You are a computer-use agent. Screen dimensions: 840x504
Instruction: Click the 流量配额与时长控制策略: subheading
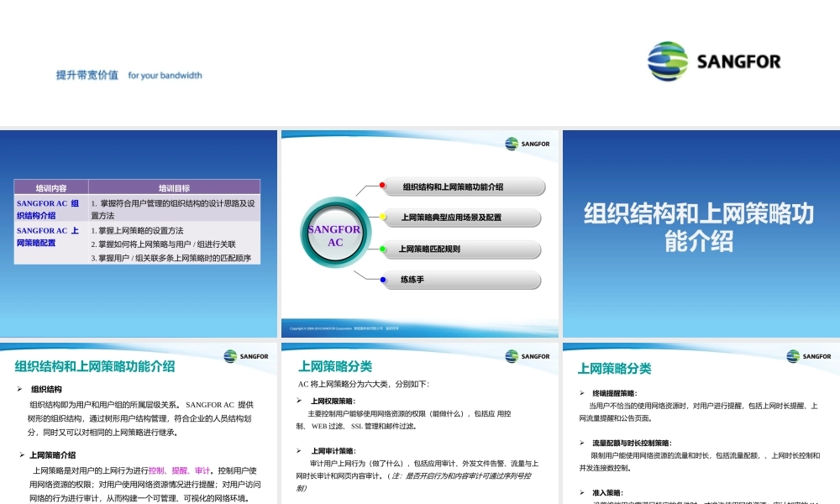tap(632, 443)
